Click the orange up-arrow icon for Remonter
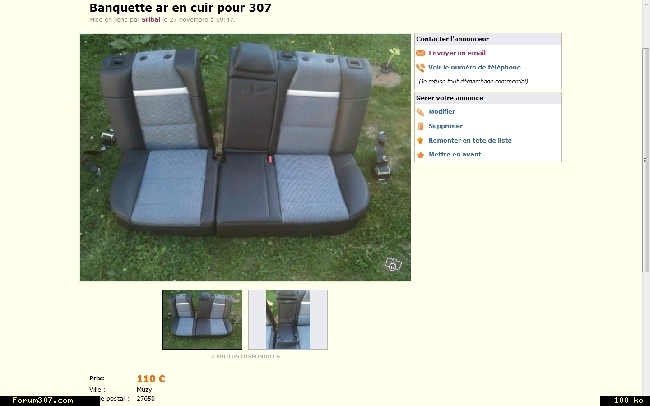The width and height of the screenshot is (650, 406). click(x=420, y=141)
